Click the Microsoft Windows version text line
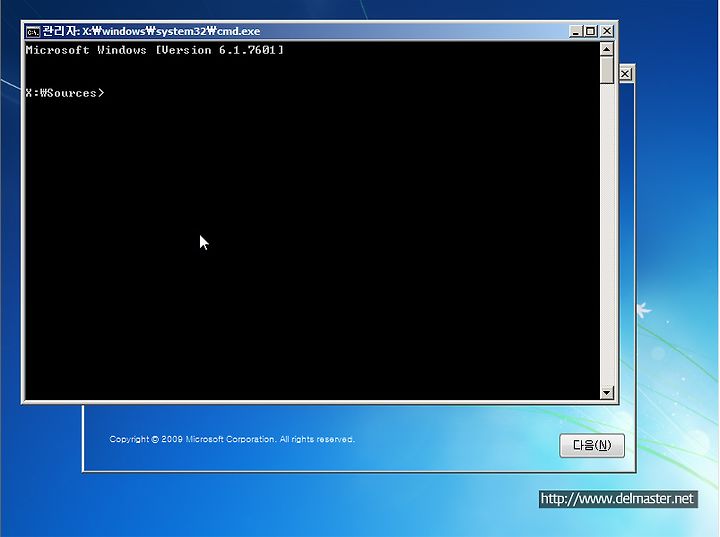This screenshot has width=720, height=537. click(x=155, y=50)
